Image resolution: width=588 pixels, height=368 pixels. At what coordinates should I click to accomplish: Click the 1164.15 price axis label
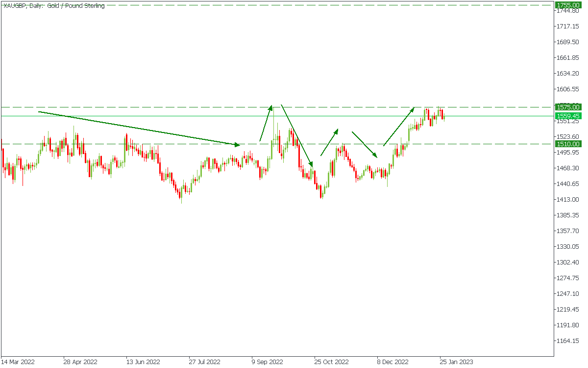tap(568, 341)
